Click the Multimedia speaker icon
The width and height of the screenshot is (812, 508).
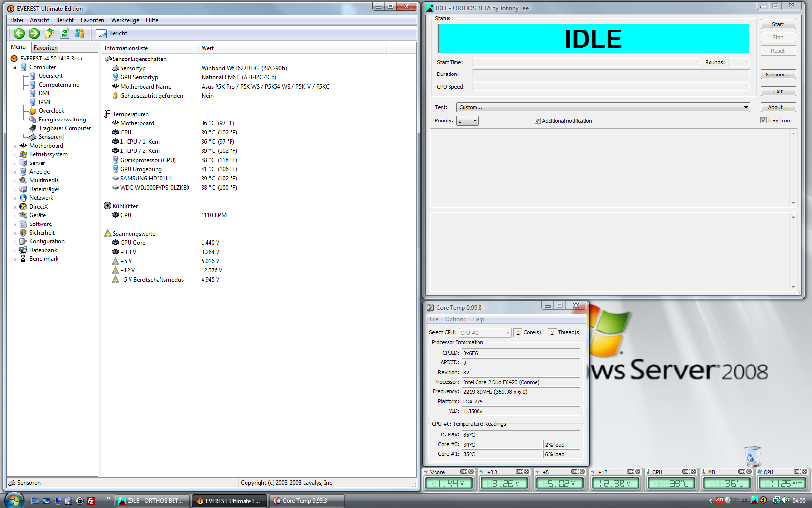click(23, 180)
